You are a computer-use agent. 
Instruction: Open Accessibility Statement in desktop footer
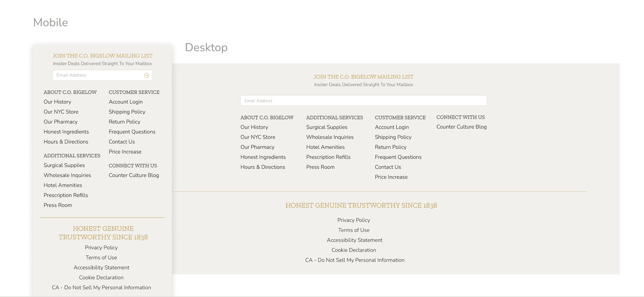click(x=355, y=240)
